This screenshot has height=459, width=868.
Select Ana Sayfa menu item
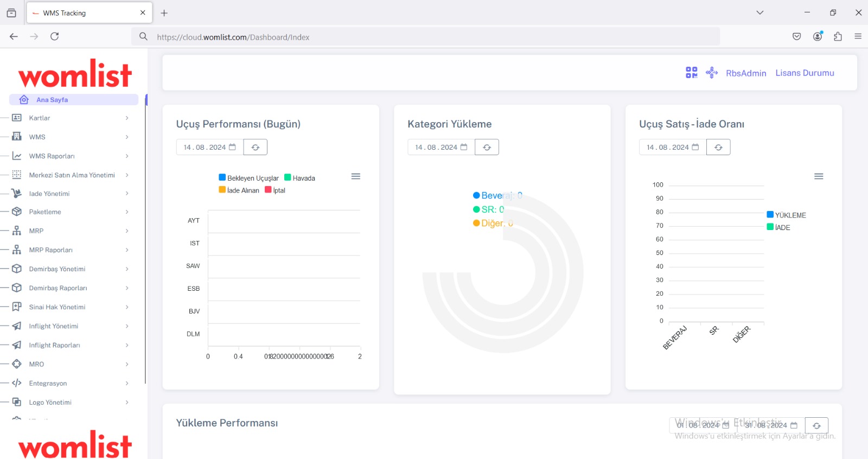click(74, 100)
